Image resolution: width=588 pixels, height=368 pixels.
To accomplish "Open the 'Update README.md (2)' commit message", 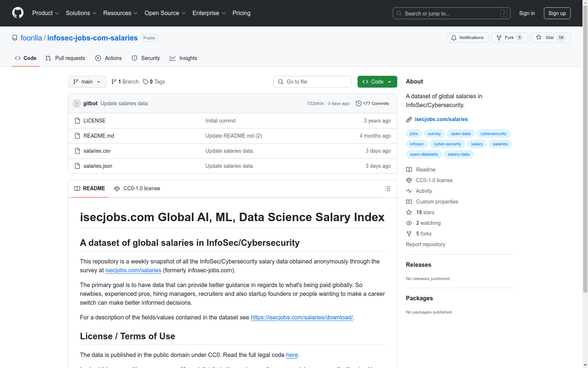I will point(234,136).
